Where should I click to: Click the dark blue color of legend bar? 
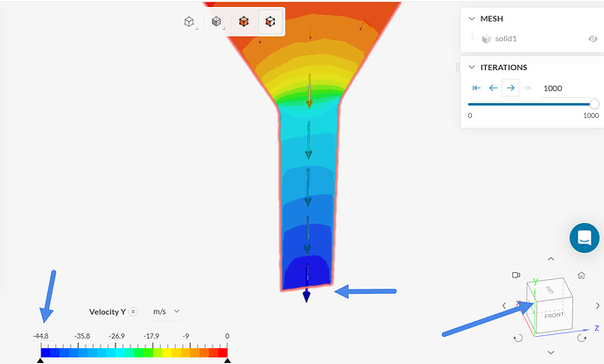point(46,353)
